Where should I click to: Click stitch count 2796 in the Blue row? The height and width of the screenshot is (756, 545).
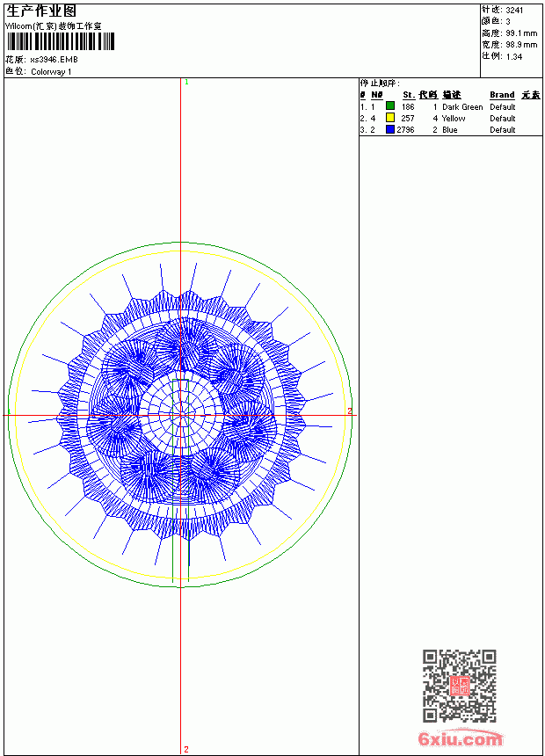pyautogui.click(x=405, y=130)
